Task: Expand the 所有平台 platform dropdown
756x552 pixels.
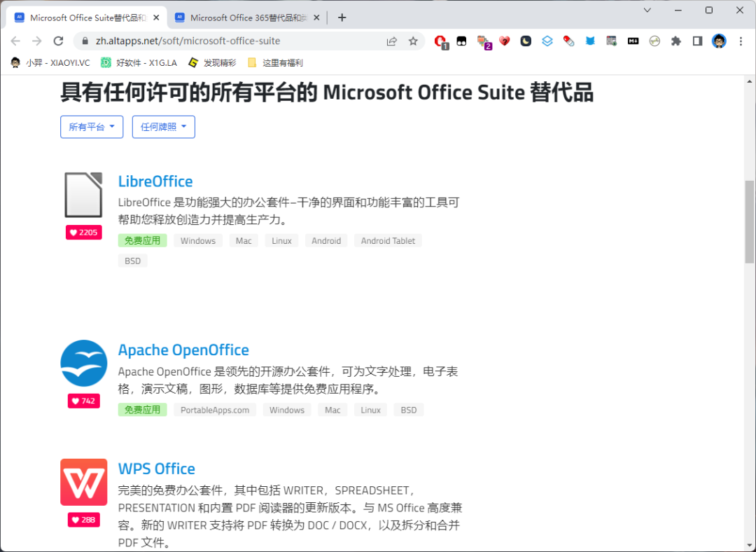Action: tap(92, 127)
